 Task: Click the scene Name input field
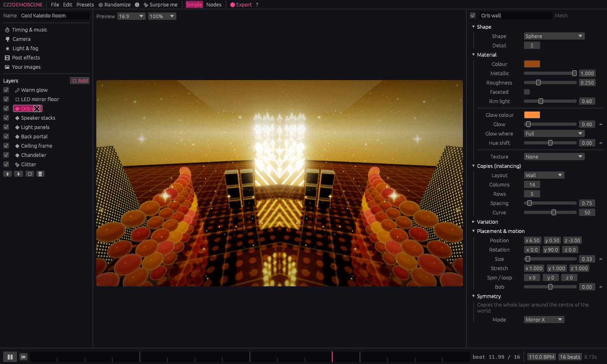pos(55,15)
